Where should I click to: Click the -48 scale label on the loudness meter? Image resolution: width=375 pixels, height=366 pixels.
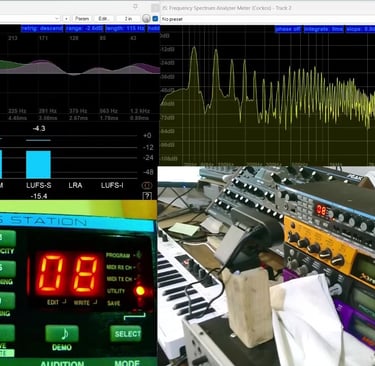point(148,172)
